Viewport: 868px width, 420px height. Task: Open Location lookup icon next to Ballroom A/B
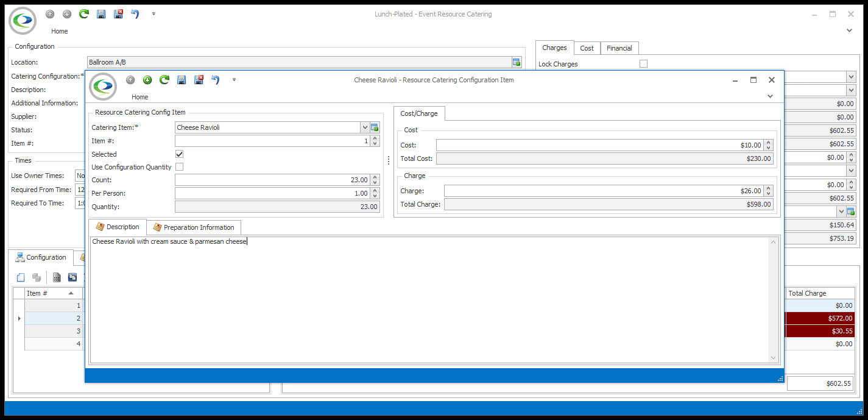coord(516,62)
